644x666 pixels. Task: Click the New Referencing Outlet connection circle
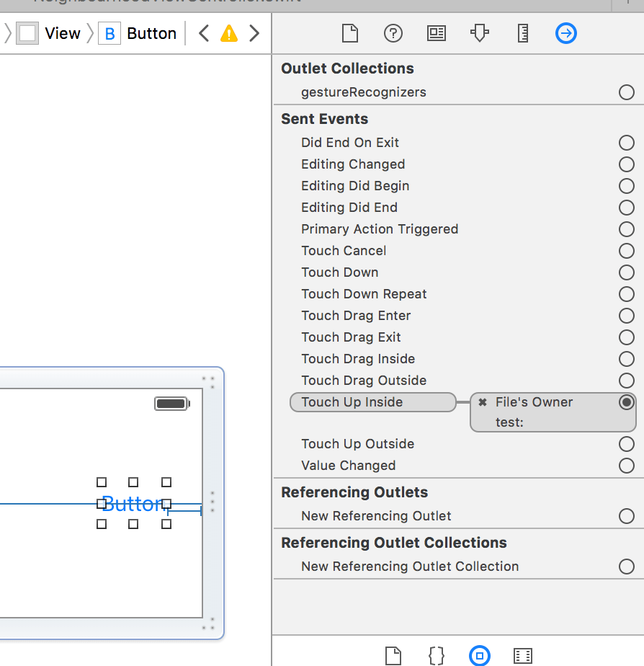(x=626, y=516)
